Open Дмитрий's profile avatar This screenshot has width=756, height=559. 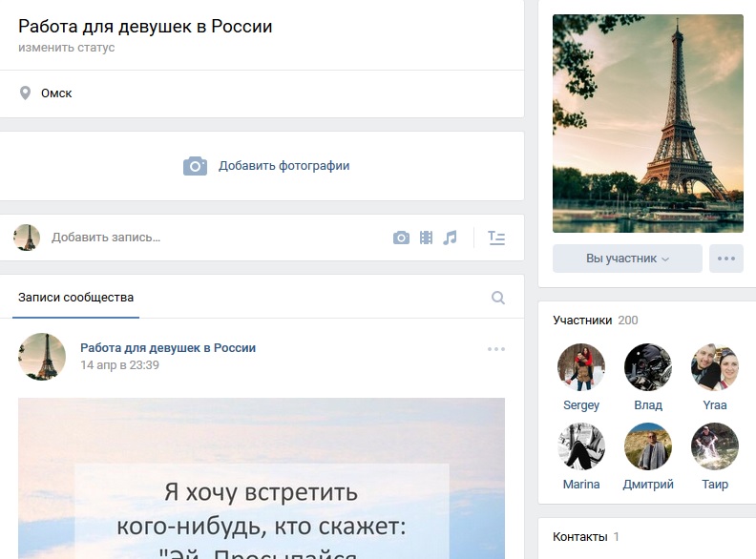tap(647, 446)
